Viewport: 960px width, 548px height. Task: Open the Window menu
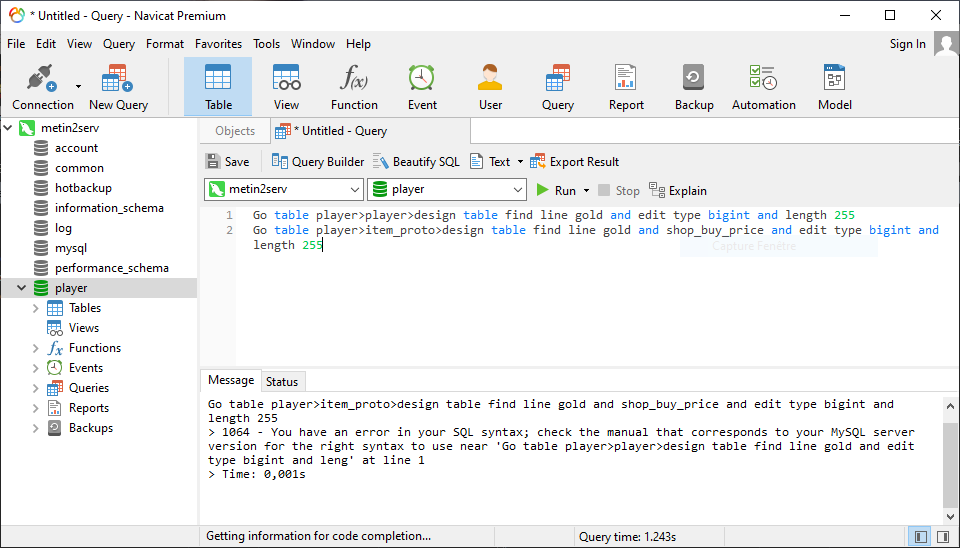point(313,44)
